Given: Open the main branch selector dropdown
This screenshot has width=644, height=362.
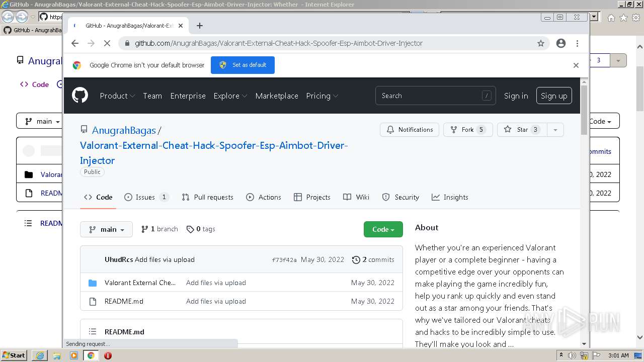Looking at the screenshot, I should (106, 229).
